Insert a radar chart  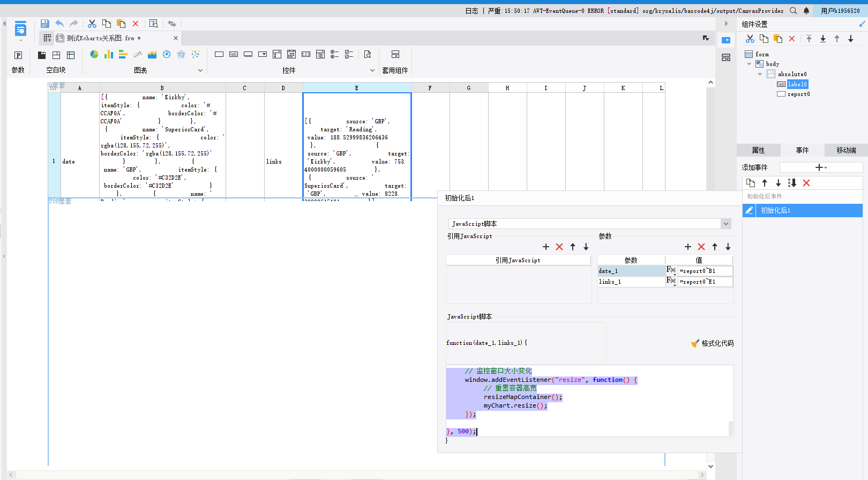(x=181, y=54)
